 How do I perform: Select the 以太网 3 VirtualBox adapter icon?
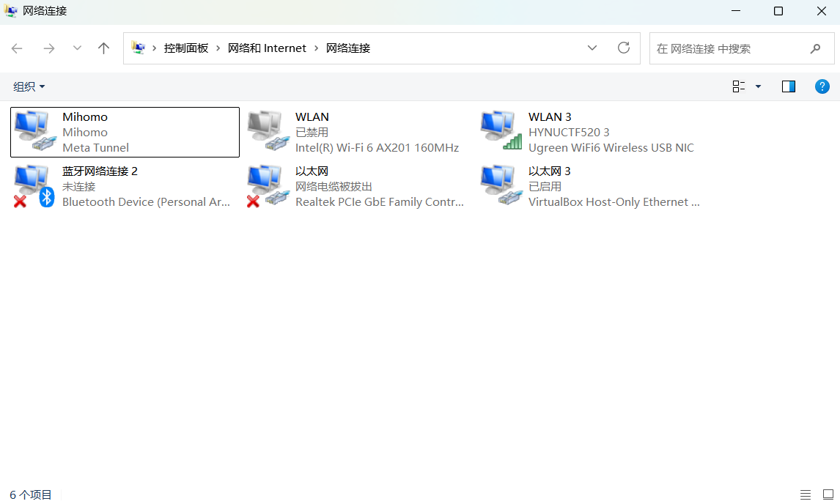[x=500, y=186]
